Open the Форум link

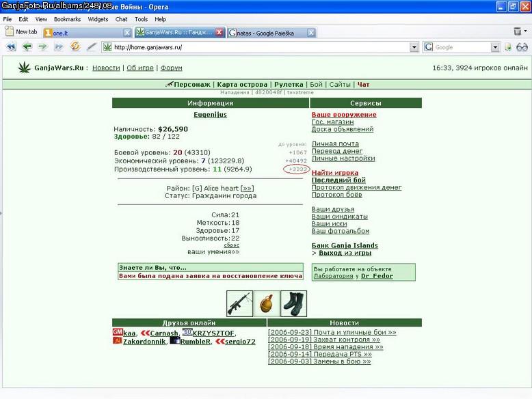click(172, 68)
